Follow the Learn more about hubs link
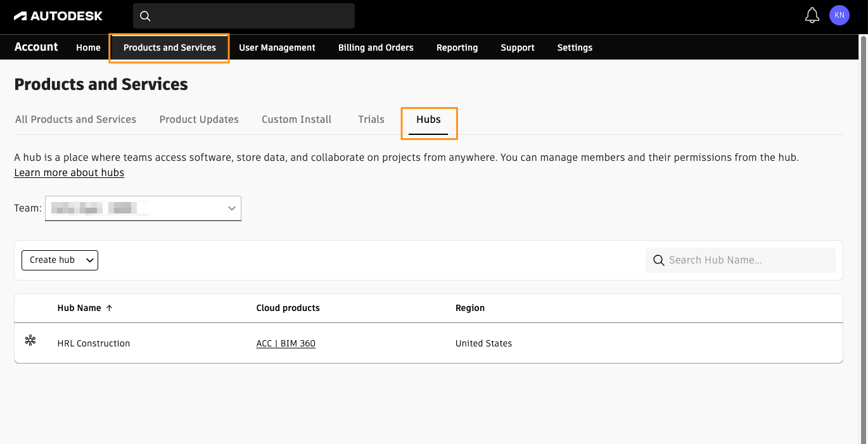This screenshot has width=868, height=444. pyautogui.click(x=69, y=173)
